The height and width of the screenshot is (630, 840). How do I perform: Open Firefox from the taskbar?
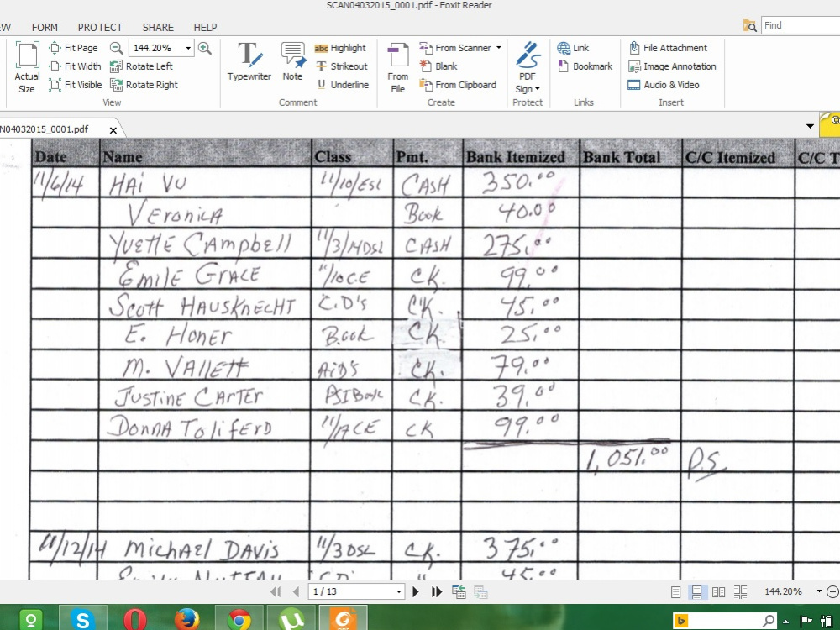187,619
